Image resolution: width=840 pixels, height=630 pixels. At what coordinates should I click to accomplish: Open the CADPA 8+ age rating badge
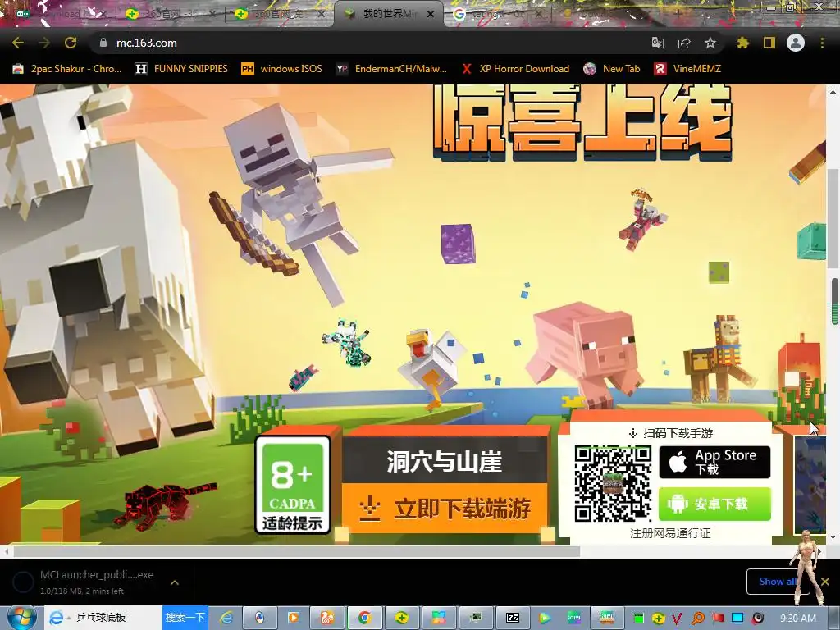(293, 485)
